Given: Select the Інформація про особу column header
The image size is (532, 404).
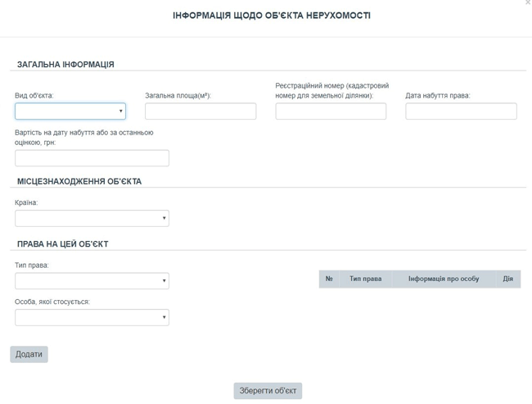Looking at the screenshot, I should [444, 279].
